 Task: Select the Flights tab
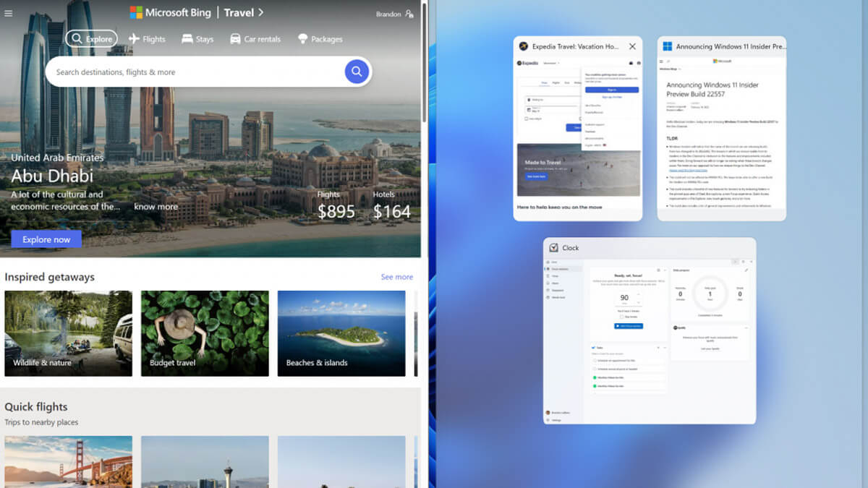tap(147, 39)
